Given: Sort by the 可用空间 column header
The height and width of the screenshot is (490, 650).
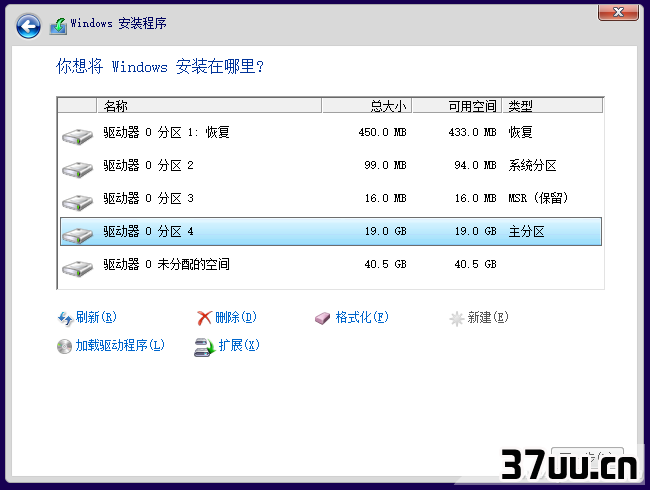Looking at the screenshot, I should click(x=457, y=106).
